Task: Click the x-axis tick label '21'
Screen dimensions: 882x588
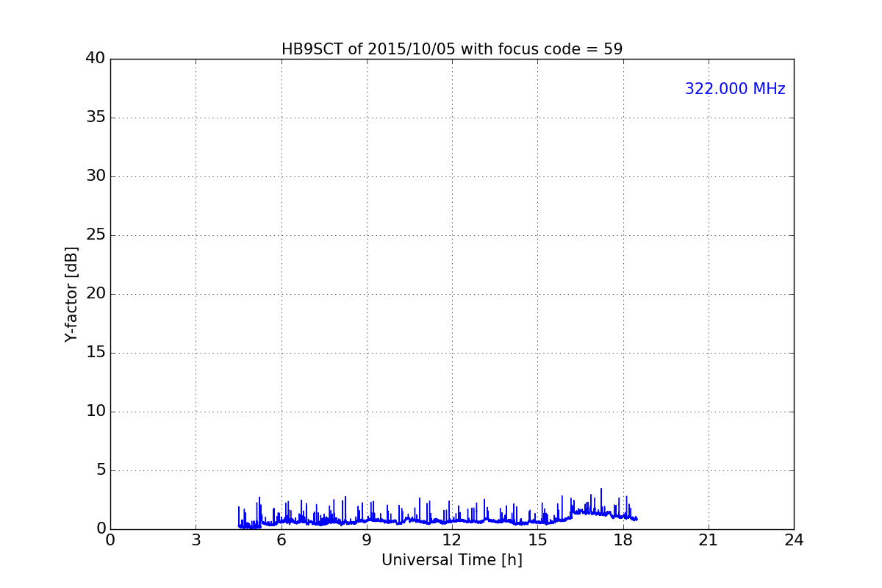Action: point(709,540)
